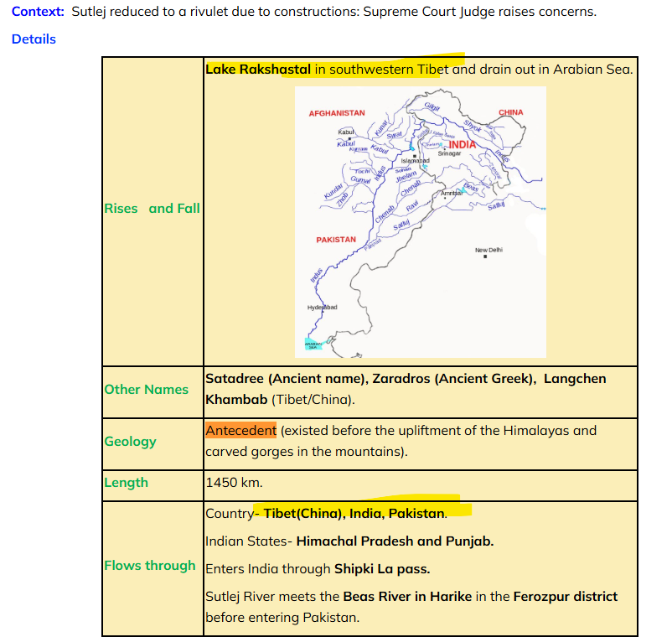Image resolution: width=672 pixels, height=637 pixels.
Task: Select the highlighted 'Lake Rakshastal' text
Action: coord(258,69)
